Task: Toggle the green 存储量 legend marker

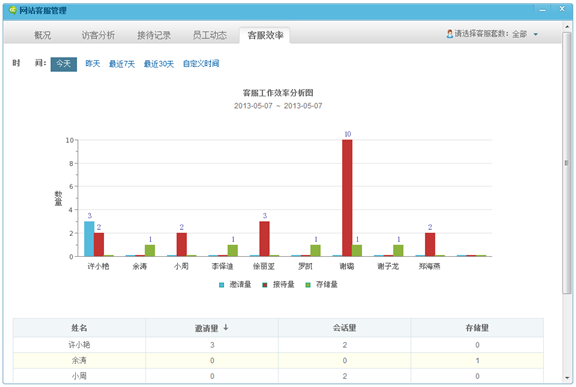Action: tap(308, 285)
